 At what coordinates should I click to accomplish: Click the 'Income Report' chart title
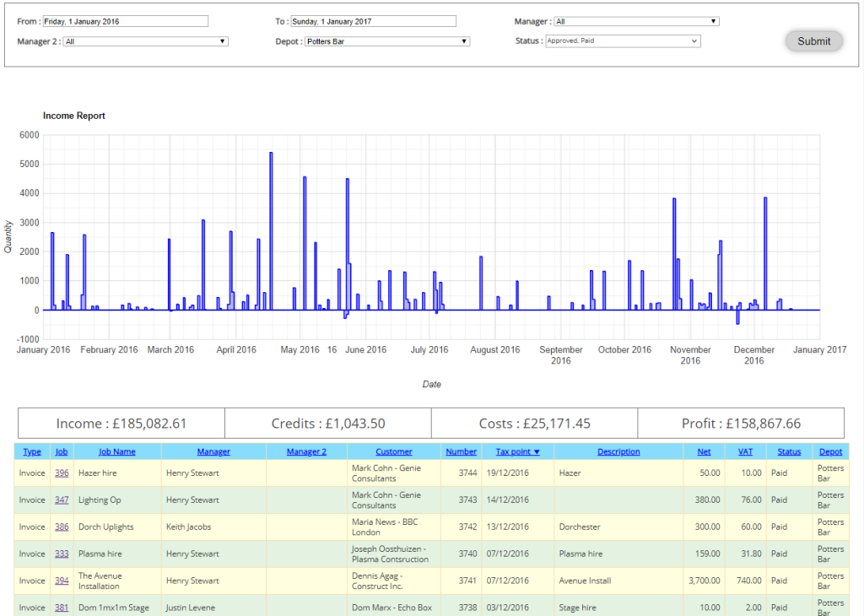pos(74,116)
